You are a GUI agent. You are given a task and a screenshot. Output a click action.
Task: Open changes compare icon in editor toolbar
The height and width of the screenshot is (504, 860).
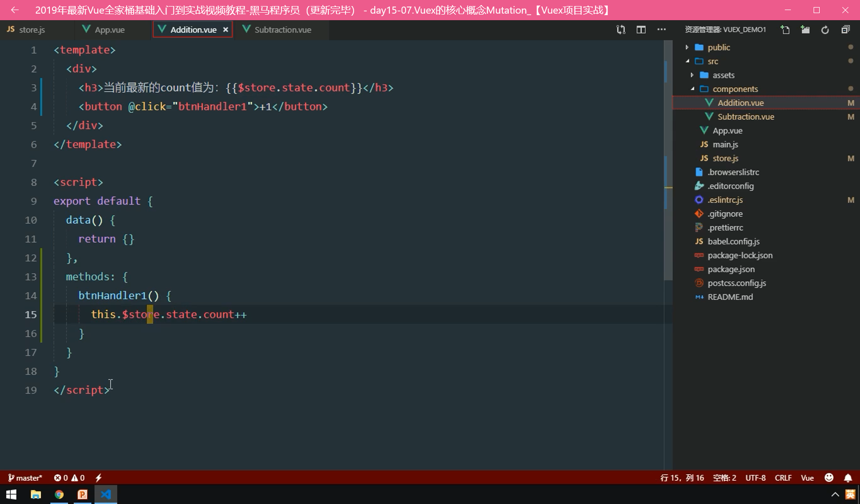coord(621,30)
